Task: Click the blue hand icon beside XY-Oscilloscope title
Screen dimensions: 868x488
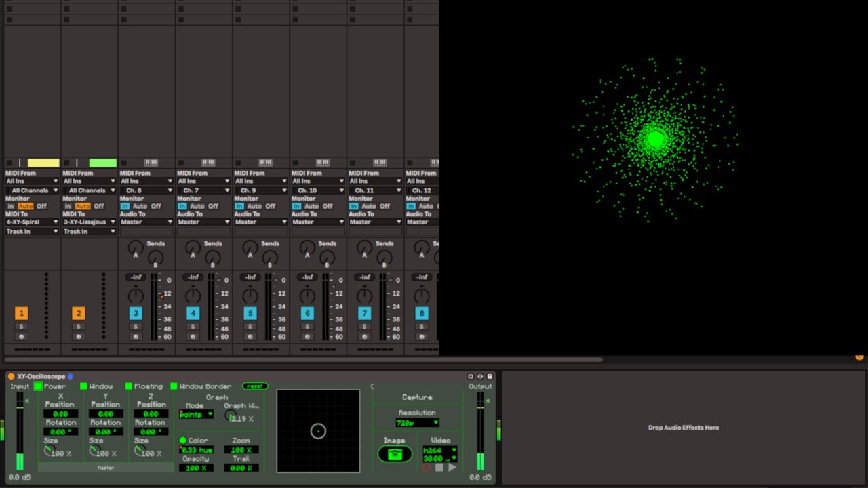Action: (x=70, y=376)
